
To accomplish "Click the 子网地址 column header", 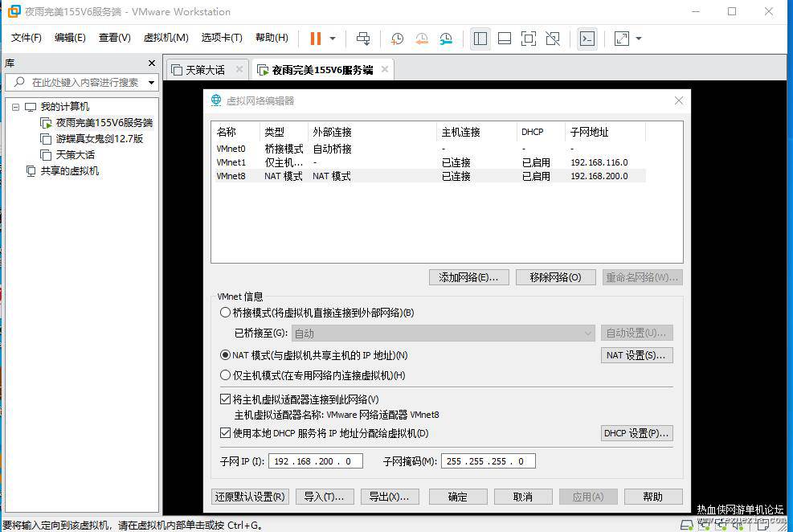I will pyautogui.click(x=605, y=132).
